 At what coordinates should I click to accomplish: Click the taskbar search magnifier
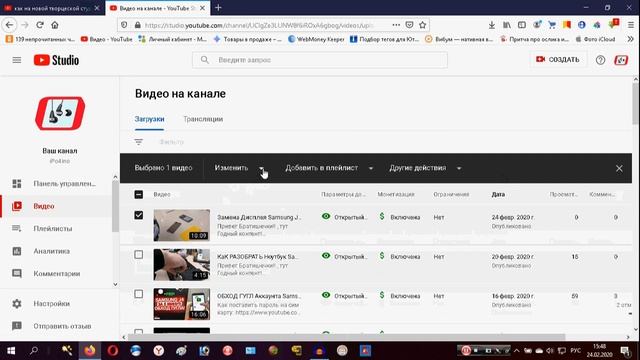pyautogui.click(x=34, y=350)
